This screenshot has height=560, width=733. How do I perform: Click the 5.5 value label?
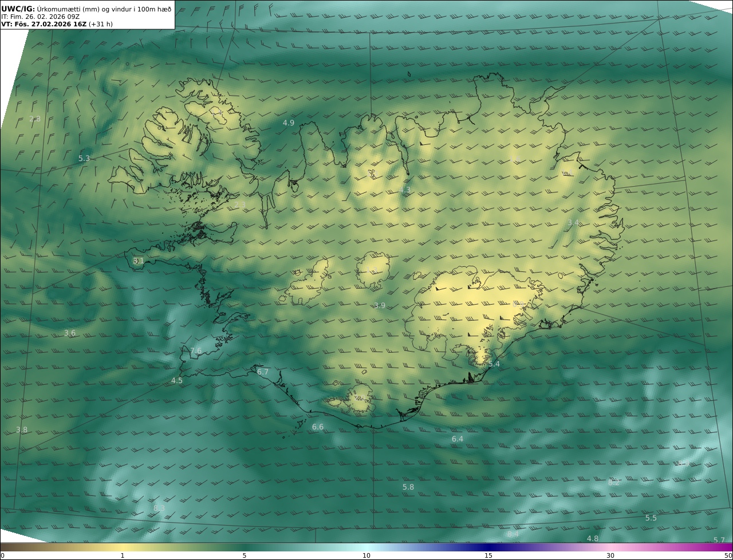coord(651,518)
